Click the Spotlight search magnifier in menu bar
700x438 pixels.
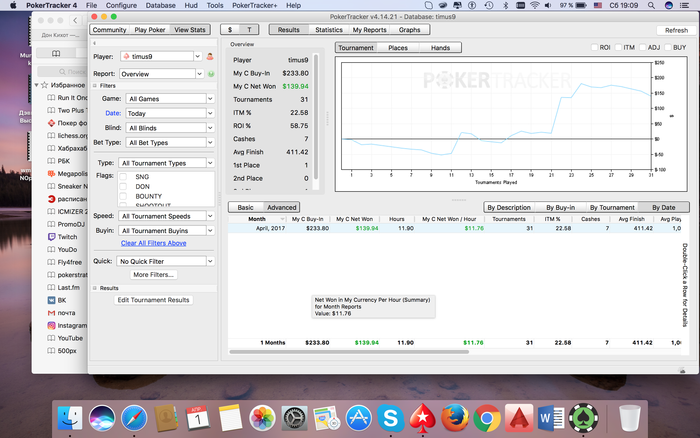651,5
